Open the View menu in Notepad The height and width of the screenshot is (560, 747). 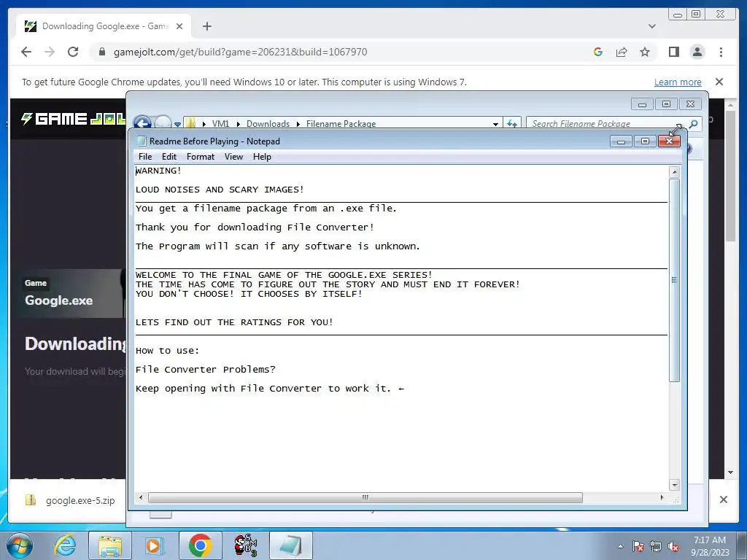click(233, 157)
